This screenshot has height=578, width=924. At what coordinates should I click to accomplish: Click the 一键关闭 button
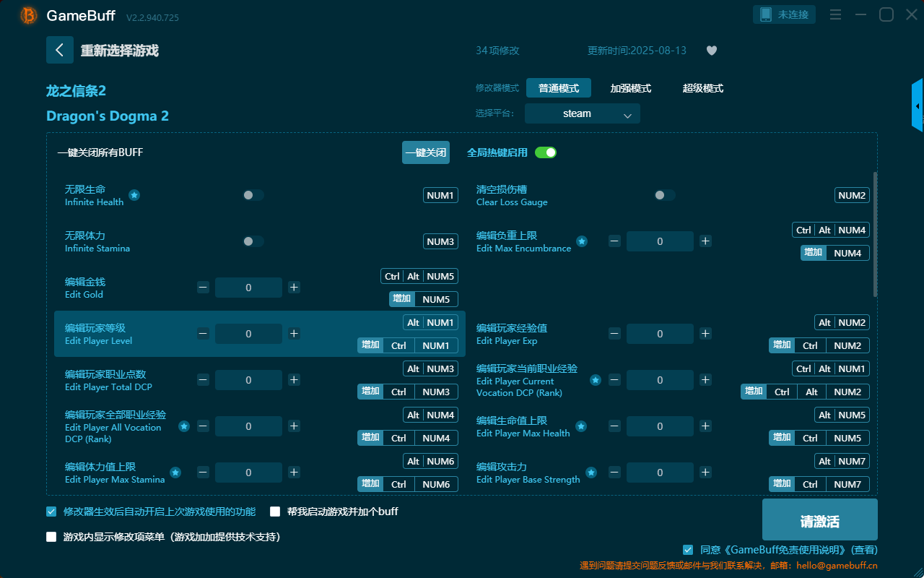pos(426,152)
